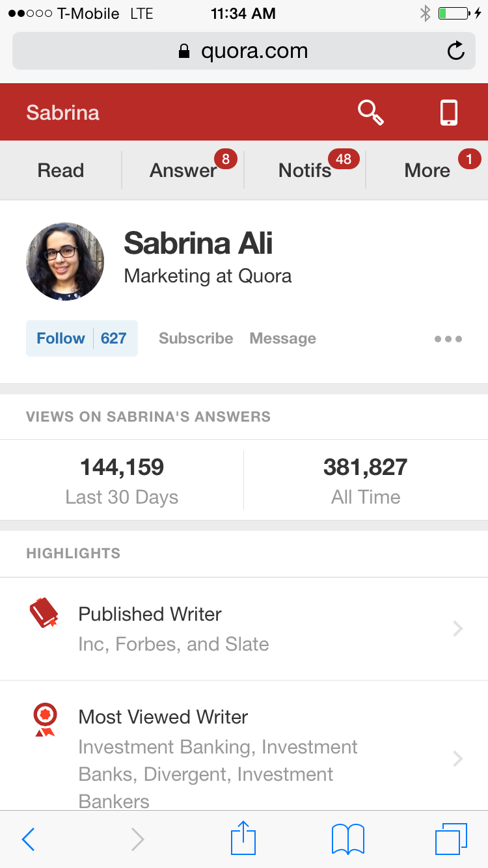Open the More tab
This screenshot has height=868, width=488.
[427, 170]
